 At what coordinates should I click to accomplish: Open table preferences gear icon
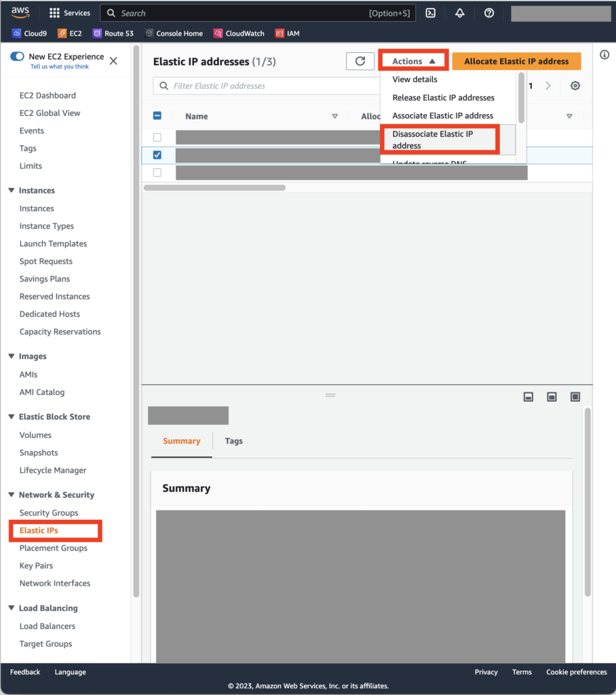(x=575, y=86)
